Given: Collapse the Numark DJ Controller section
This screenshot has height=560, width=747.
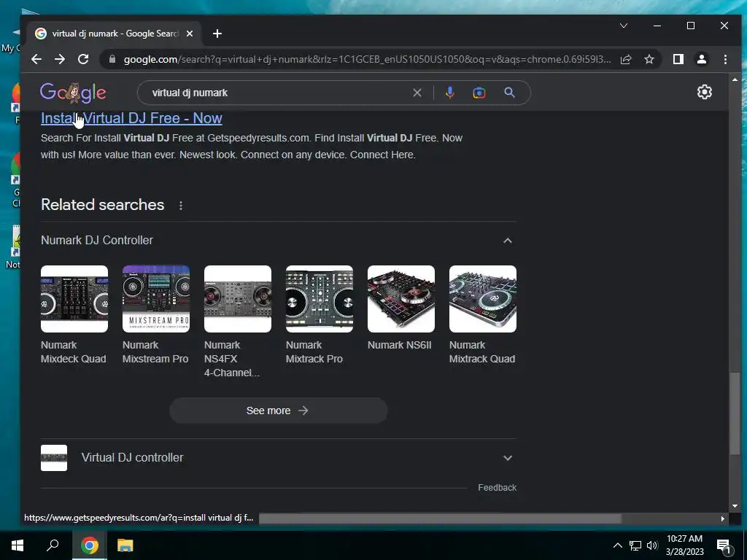Looking at the screenshot, I should pos(508,241).
